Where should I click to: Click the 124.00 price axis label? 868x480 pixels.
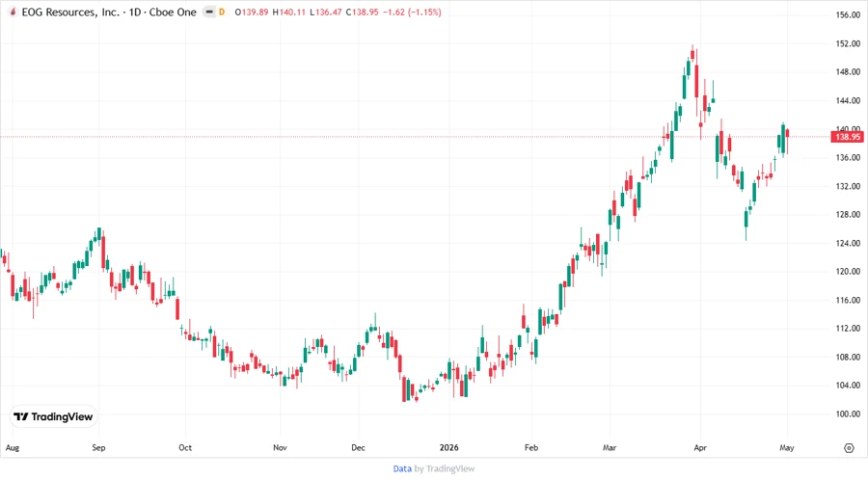click(x=848, y=243)
